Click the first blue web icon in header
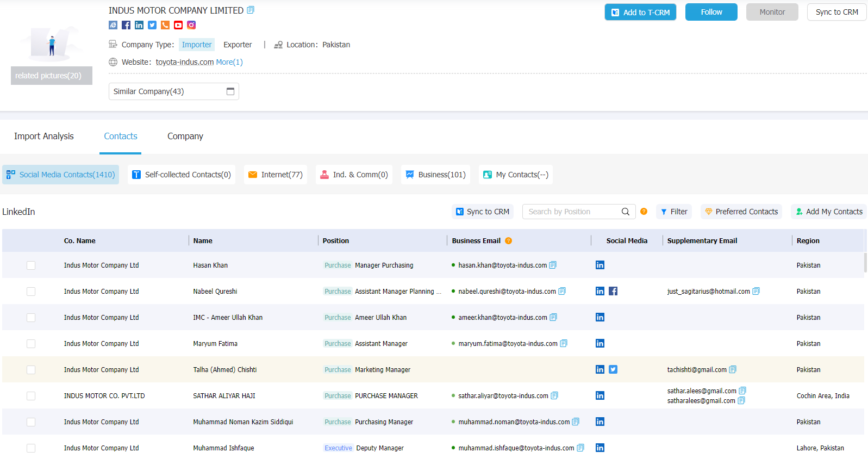This screenshot has width=868, height=458. 113,25
